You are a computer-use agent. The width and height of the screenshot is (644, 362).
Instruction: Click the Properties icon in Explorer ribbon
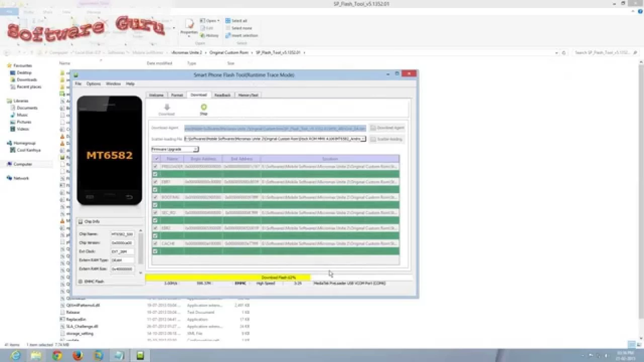coord(189,26)
